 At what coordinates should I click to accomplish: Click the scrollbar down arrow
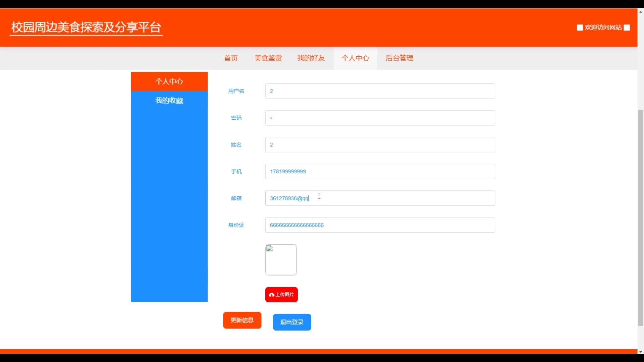coord(641,352)
